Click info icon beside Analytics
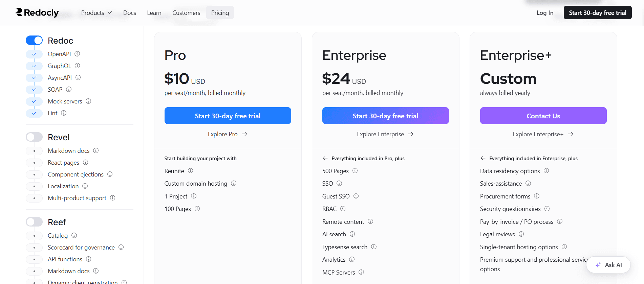The height and width of the screenshot is (284, 644). 352,259
